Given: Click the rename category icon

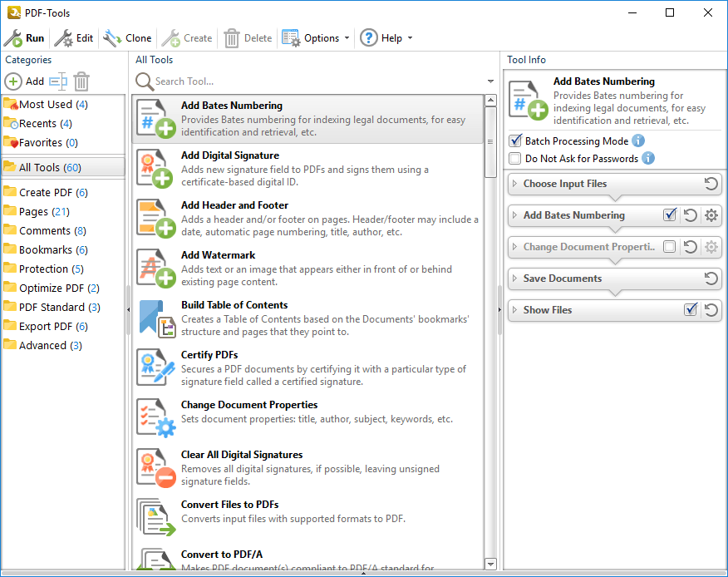Looking at the screenshot, I should click(57, 81).
